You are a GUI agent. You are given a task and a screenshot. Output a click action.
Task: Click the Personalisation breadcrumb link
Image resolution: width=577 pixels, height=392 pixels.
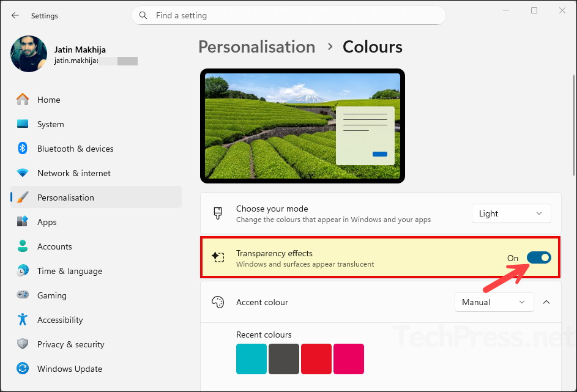[x=256, y=47]
